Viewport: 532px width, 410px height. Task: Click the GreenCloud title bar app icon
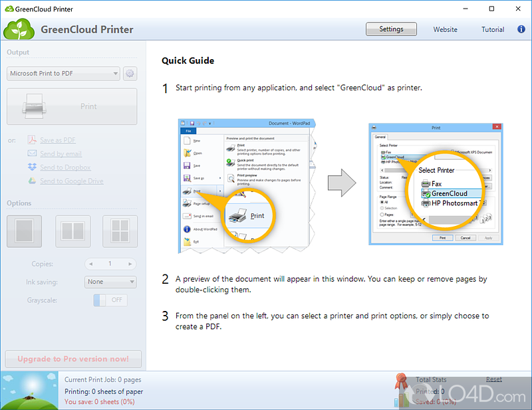click(x=9, y=9)
